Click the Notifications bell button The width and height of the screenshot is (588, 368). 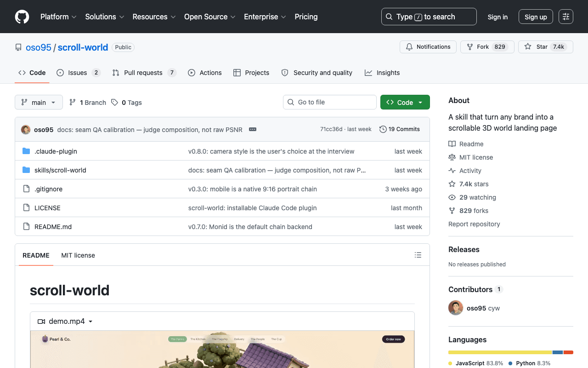[428, 47]
